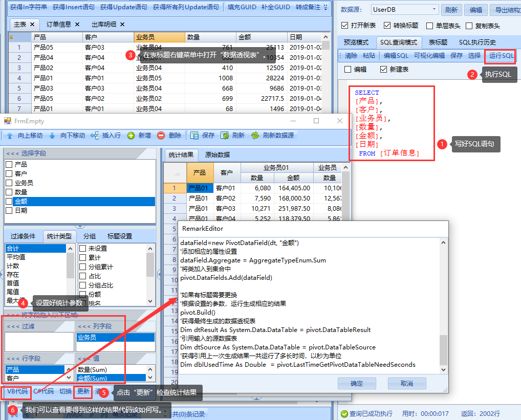Toggle the 转换标题 checkbox
Screen dimensions: 521x420
[387, 26]
